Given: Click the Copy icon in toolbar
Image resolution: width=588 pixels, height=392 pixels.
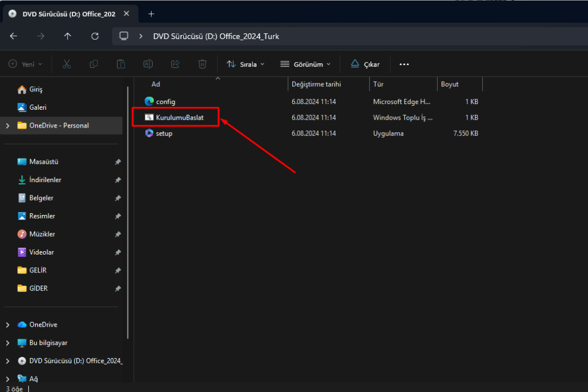Looking at the screenshot, I should point(94,64).
